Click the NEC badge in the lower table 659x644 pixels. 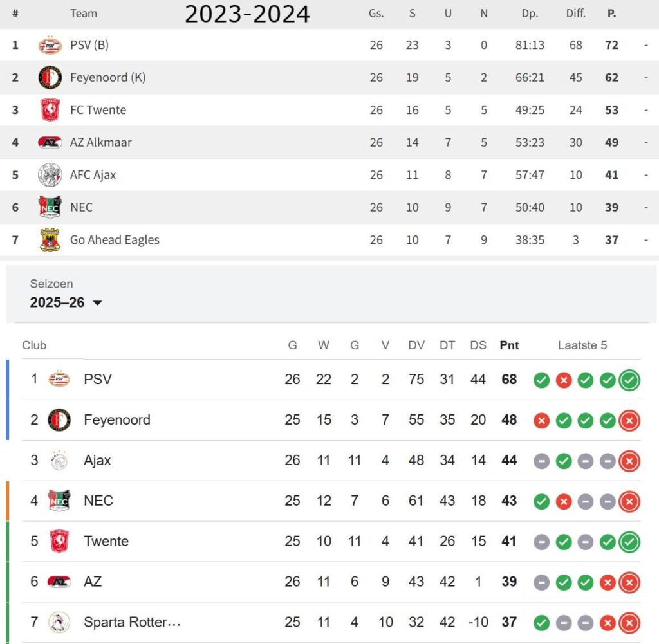click(x=57, y=501)
